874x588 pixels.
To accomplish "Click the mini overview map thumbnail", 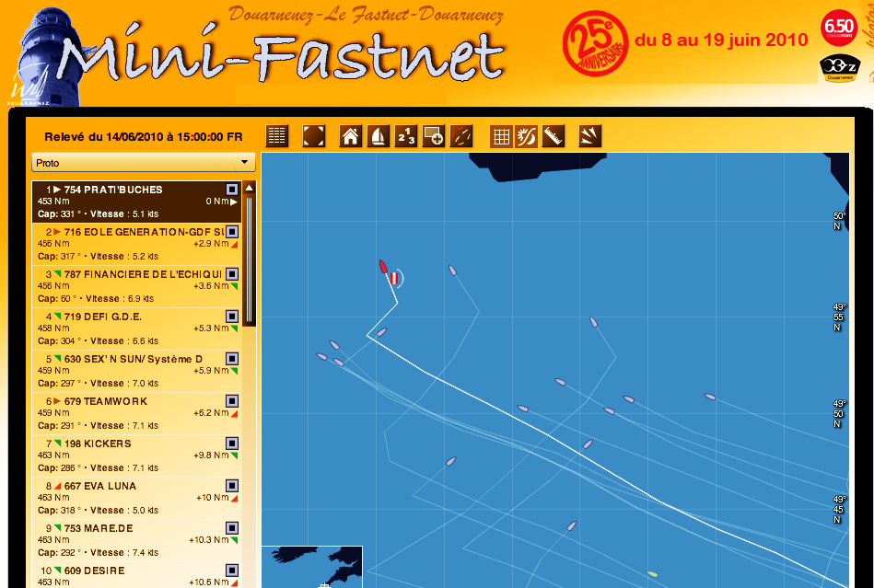I will (x=312, y=567).
